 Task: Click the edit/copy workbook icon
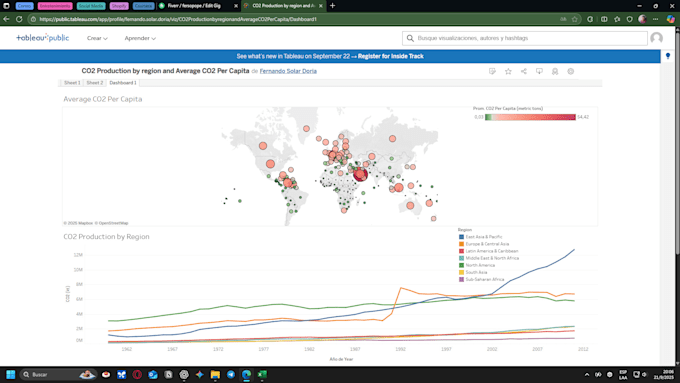tap(492, 71)
